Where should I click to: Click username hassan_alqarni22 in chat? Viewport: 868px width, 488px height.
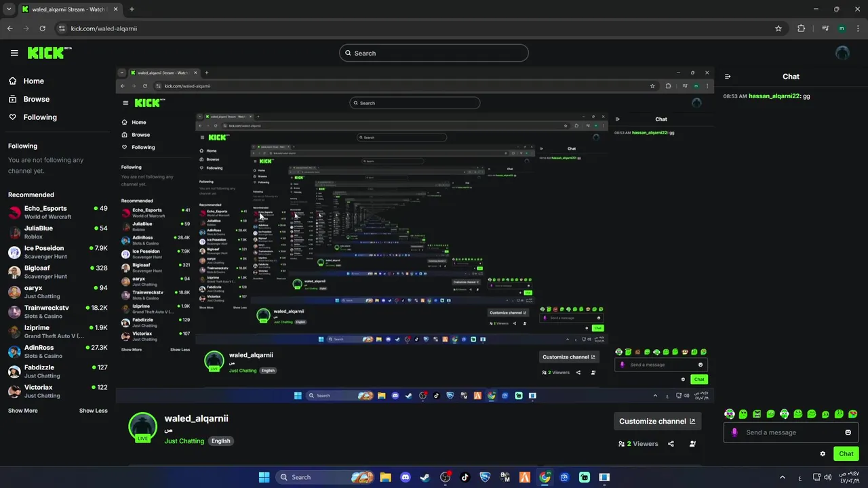tap(774, 96)
